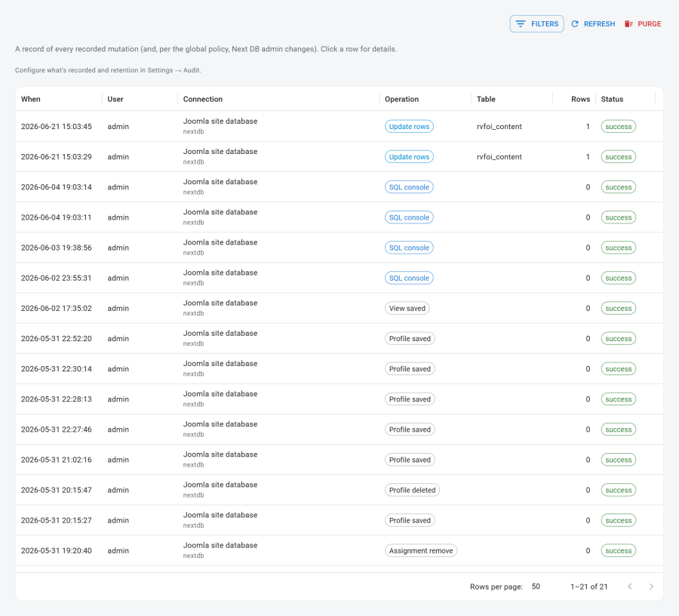Open row dated 2026-06-21 15:03:45
679x616 pixels.
point(339,126)
